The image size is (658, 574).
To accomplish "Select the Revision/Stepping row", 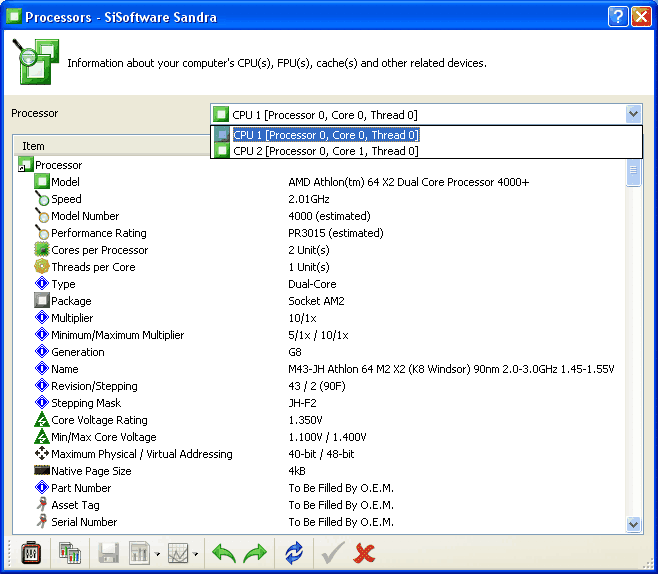I will [x=319, y=386].
